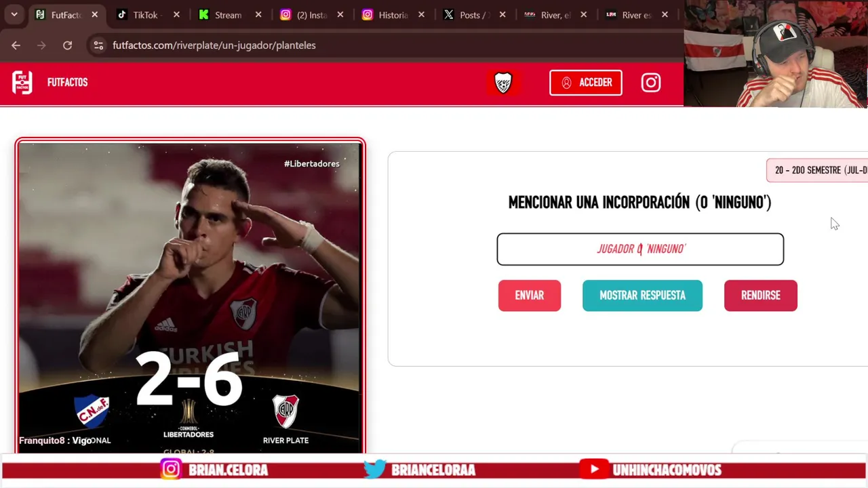
Task: Close the FutFactos tab
Action: [x=94, y=15]
